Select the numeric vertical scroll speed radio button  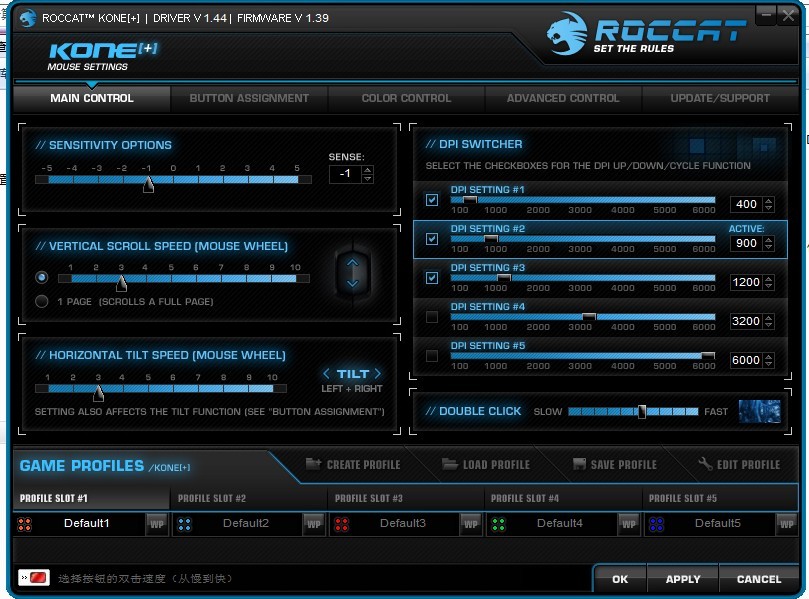tap(42, 278)
